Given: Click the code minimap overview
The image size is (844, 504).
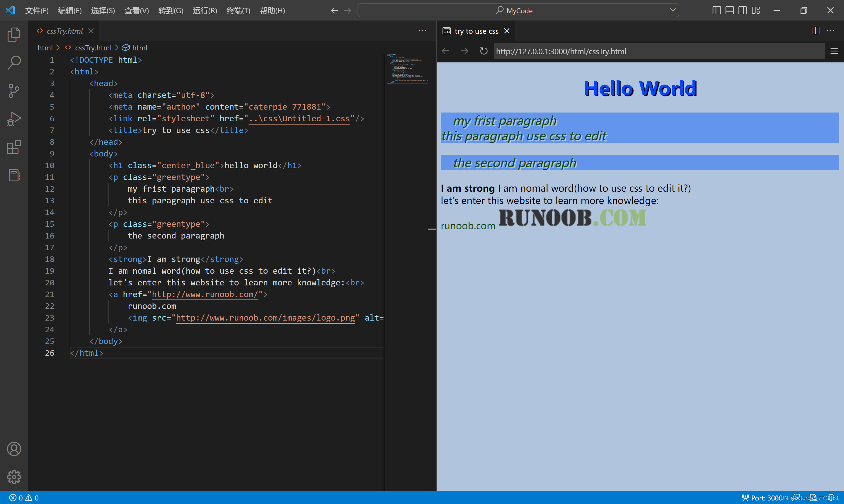Looking at the screenshot, I should 407,69.
